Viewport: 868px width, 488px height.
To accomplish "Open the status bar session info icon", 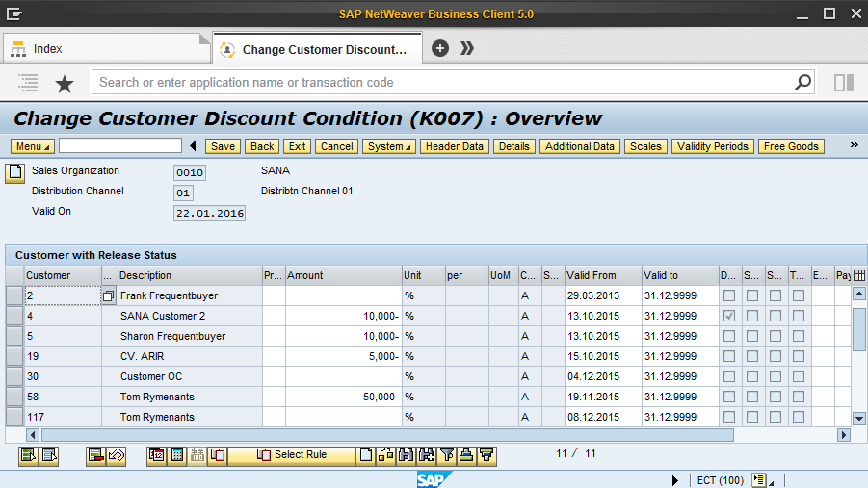I will (759, 480).
